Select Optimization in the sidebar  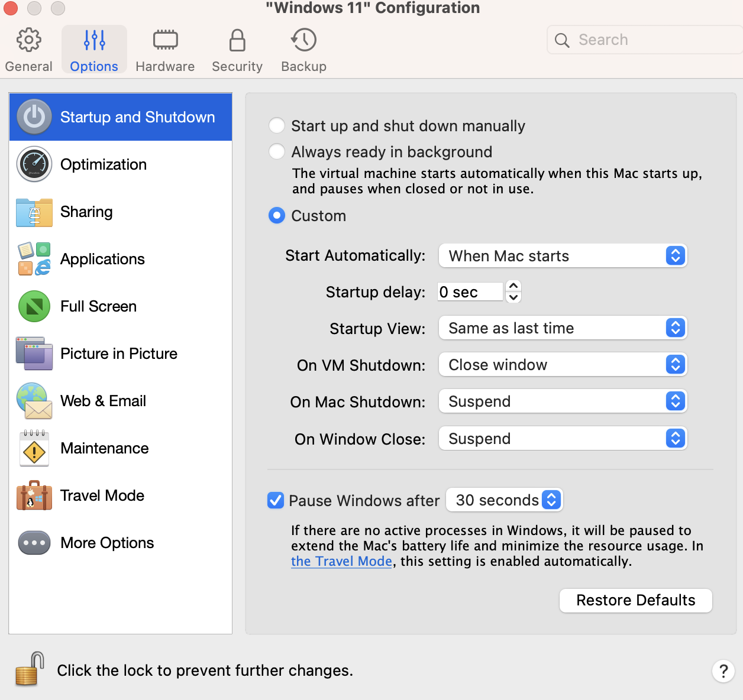click(121, 164)
